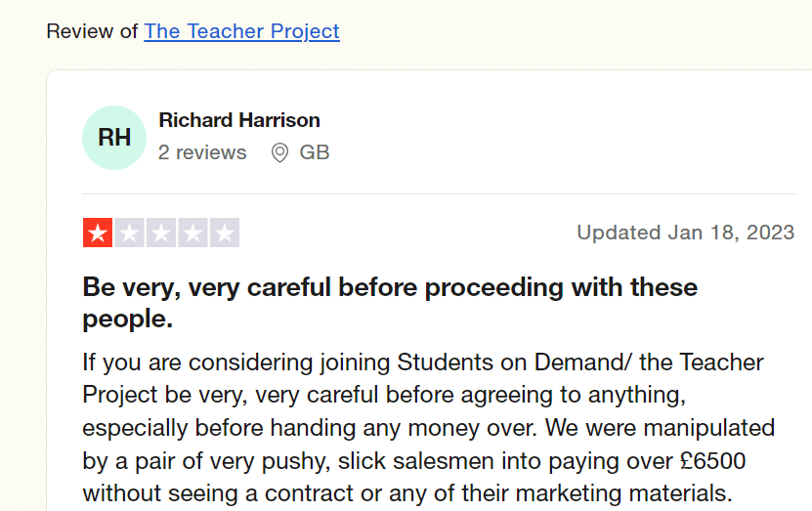Viewport: 812px width, 511px height.
Task: Click the GB country label
Action: click(315, 152)
